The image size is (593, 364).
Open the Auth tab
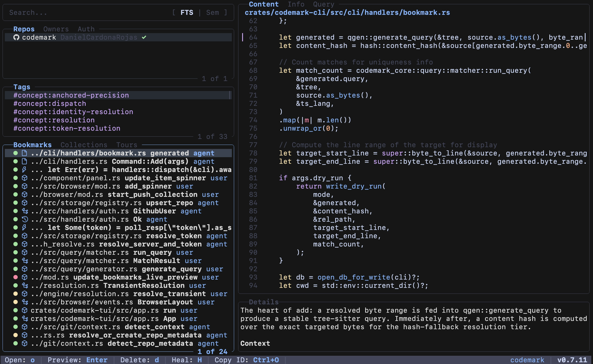click(x=86, y=29)
